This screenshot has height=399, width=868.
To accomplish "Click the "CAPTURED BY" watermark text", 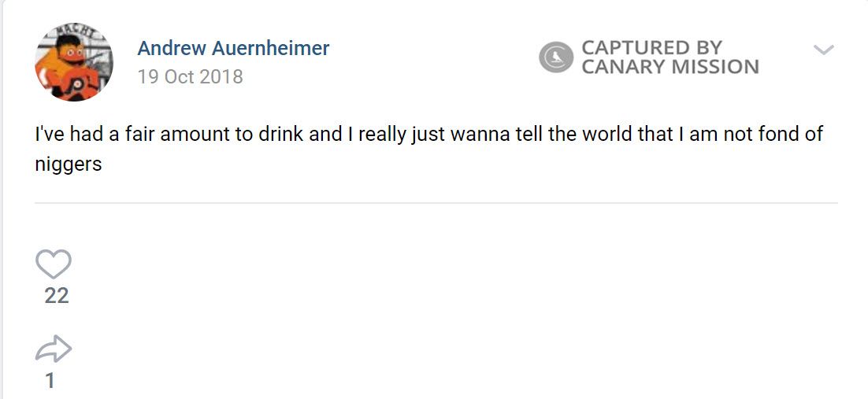I will click(651, 47).
